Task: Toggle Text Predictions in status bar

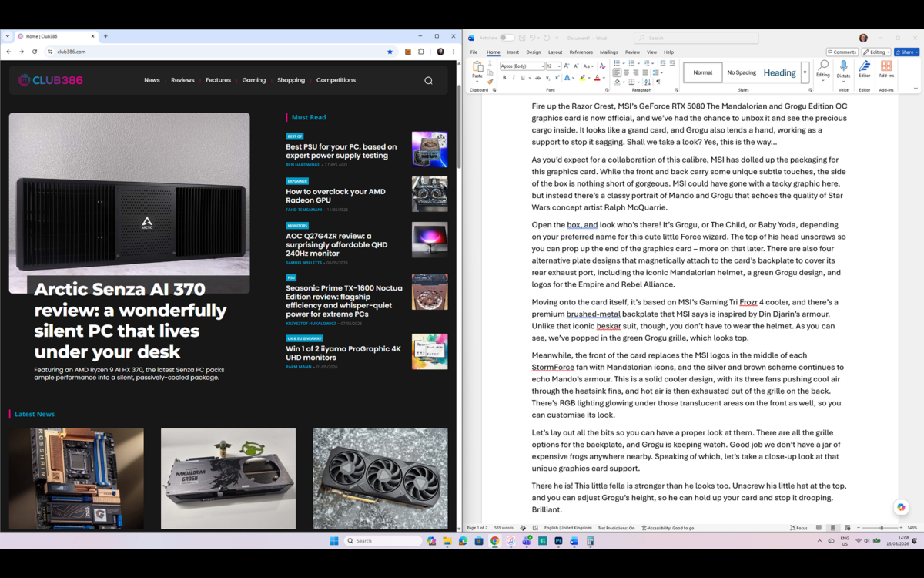Action: tap(616, 528)
